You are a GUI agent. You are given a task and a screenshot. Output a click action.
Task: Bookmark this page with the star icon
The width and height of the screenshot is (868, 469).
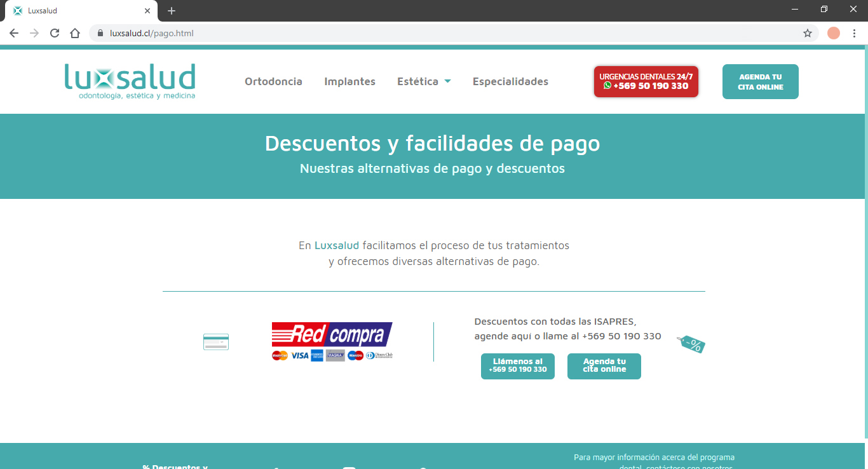click(x=808, y=33)
